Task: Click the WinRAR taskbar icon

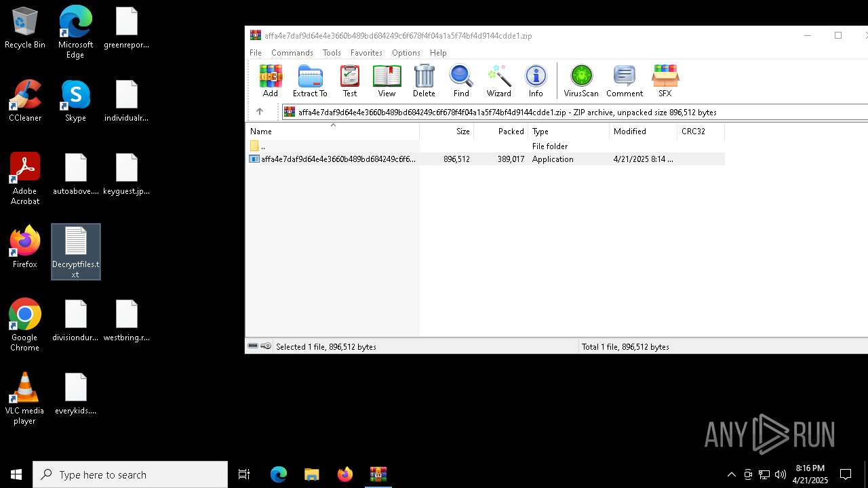Action: click(x=378, y=474)
